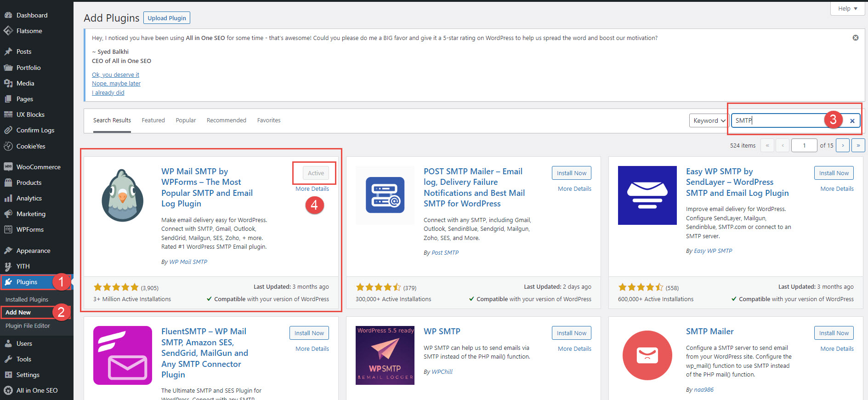
Task: Open the WP Mail SMTP pigeon thumbnail
Action: tap(122, 195)
